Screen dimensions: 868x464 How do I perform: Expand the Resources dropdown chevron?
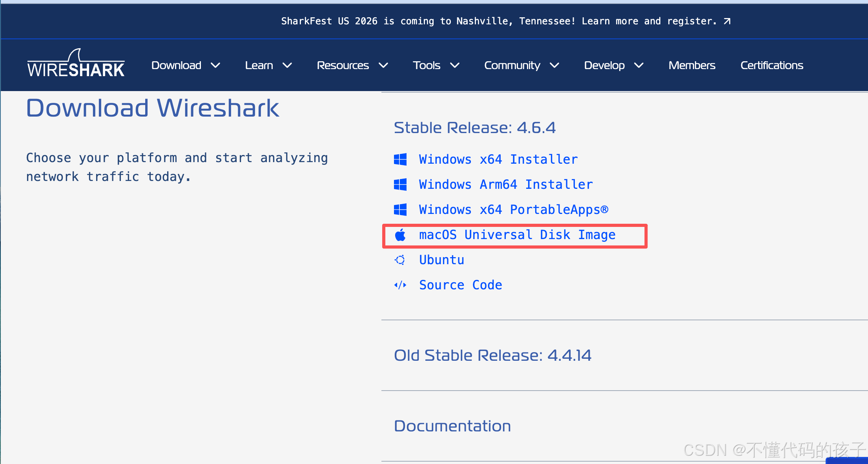click(383, 66)
